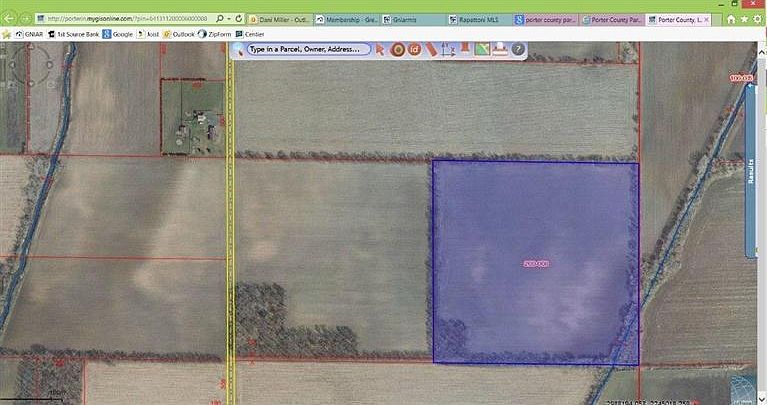Viewport: 767px width, 405px height.
Task: Select the pushpin marker tool
Action: (465, 48)
